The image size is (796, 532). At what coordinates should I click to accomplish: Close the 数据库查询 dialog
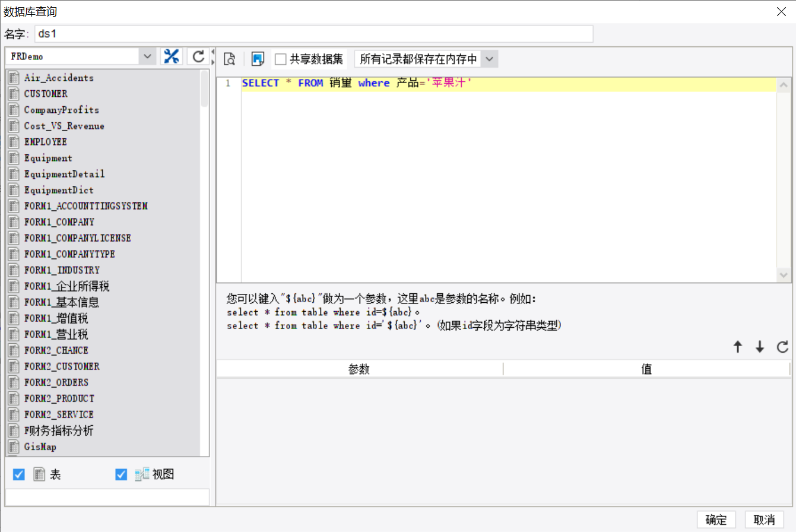782,11
